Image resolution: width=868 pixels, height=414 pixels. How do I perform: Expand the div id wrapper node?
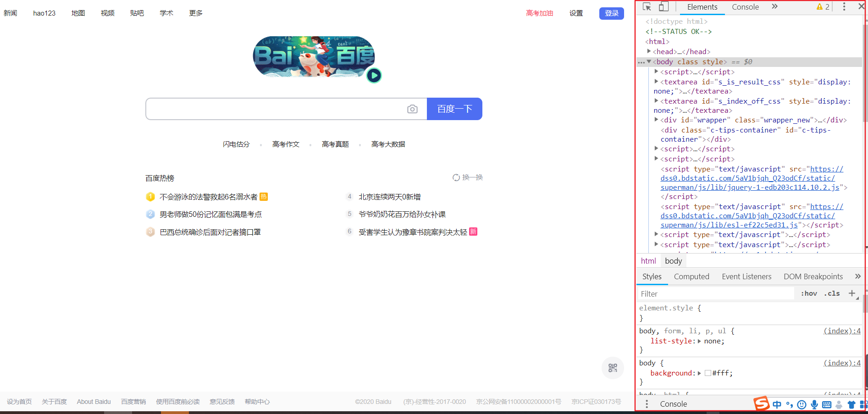coord(656,120)
